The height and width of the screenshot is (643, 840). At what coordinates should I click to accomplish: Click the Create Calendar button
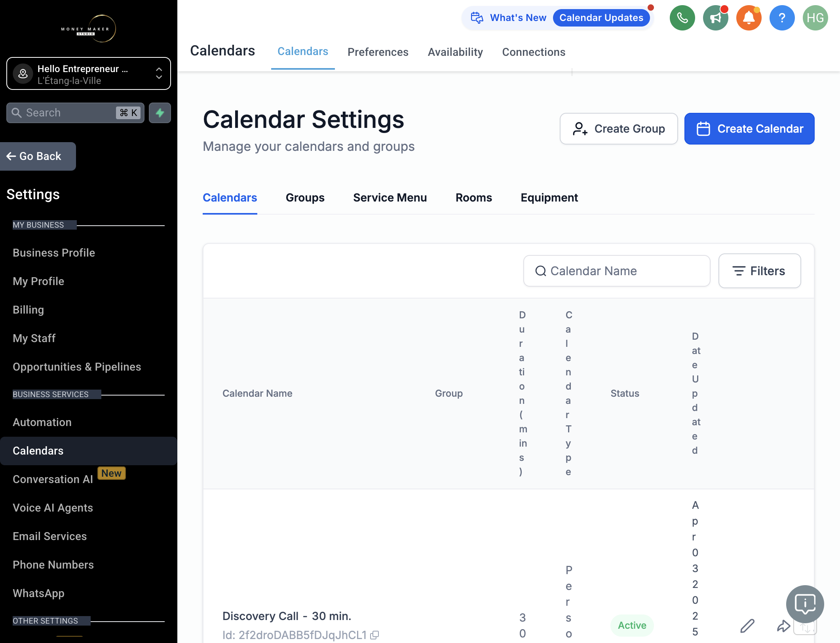tap(749, 129)
